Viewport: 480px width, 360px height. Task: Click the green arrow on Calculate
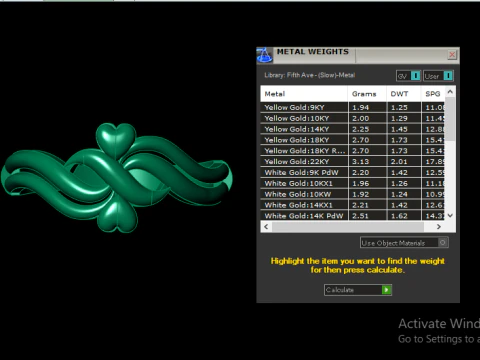386,290
